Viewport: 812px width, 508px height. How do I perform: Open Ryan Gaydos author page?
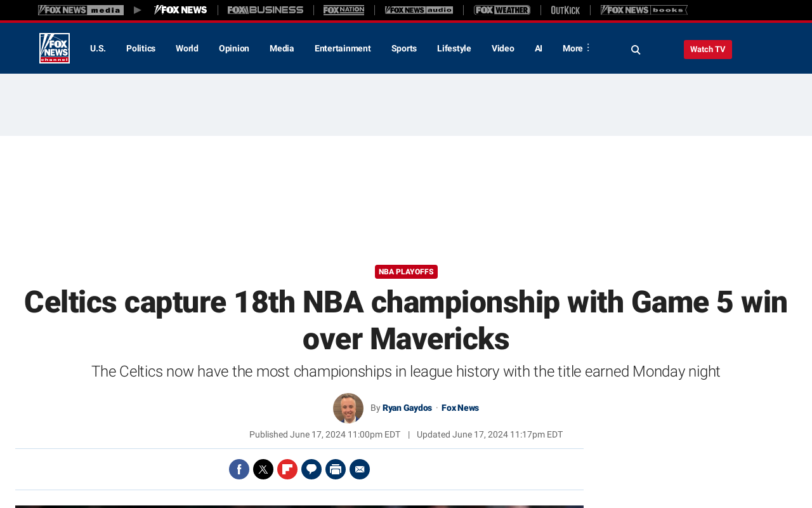[x=407, y=408]
